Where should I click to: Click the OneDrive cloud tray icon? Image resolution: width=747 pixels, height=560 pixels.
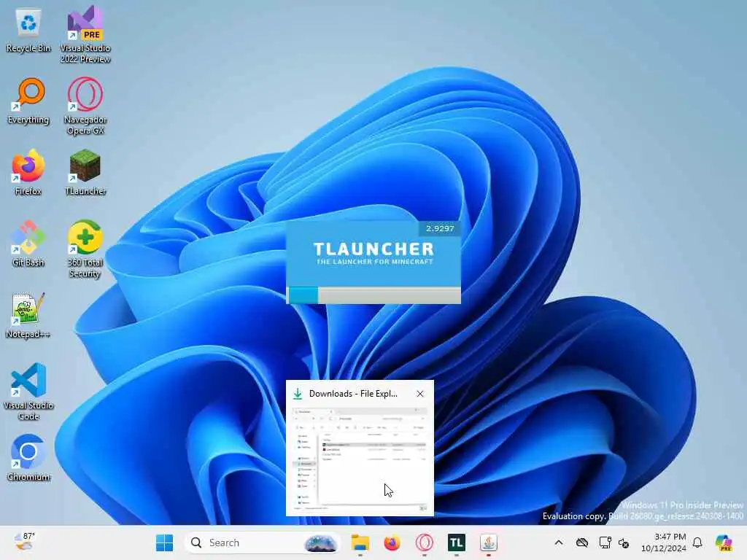coord(581,542)
